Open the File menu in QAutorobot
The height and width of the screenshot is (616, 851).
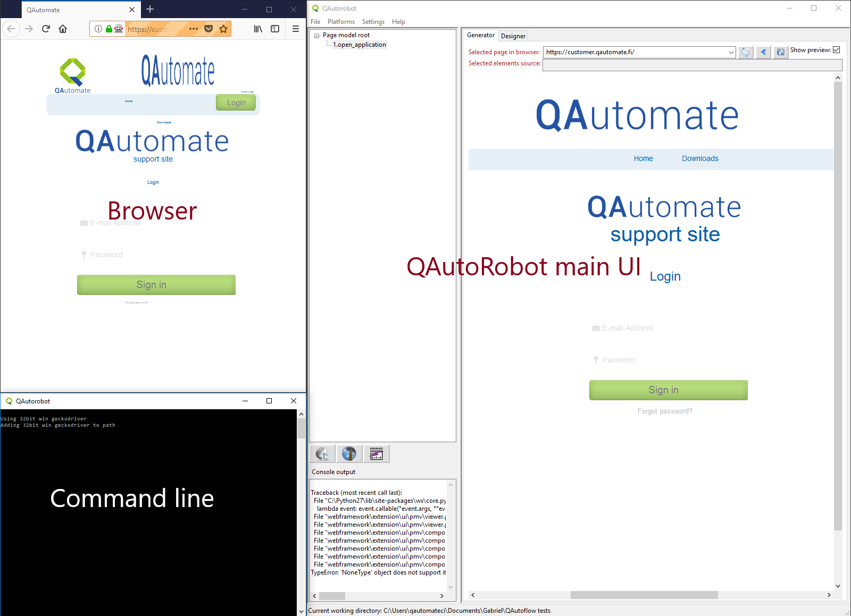click(x=315, y=22)
